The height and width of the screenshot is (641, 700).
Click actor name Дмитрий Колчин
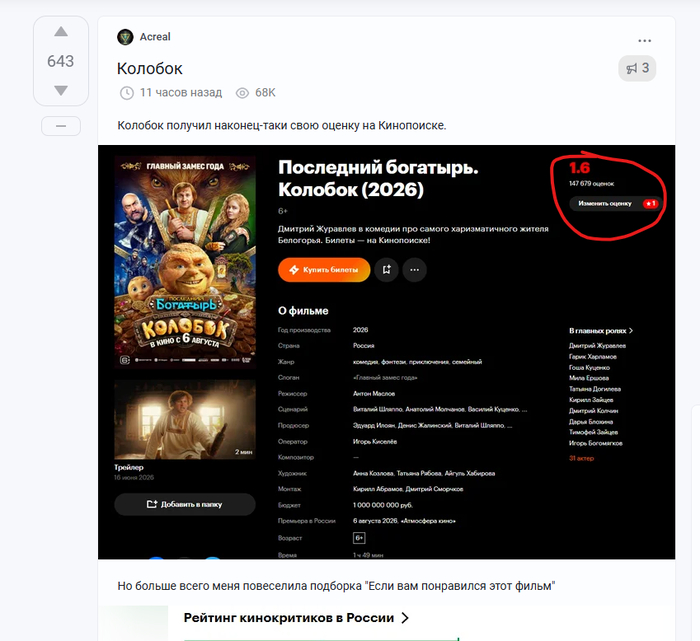(594, 411)
